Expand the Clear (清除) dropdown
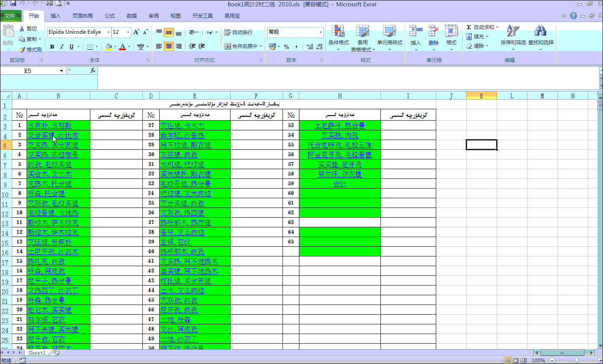603x364 pixels. [x=487, y=46]
